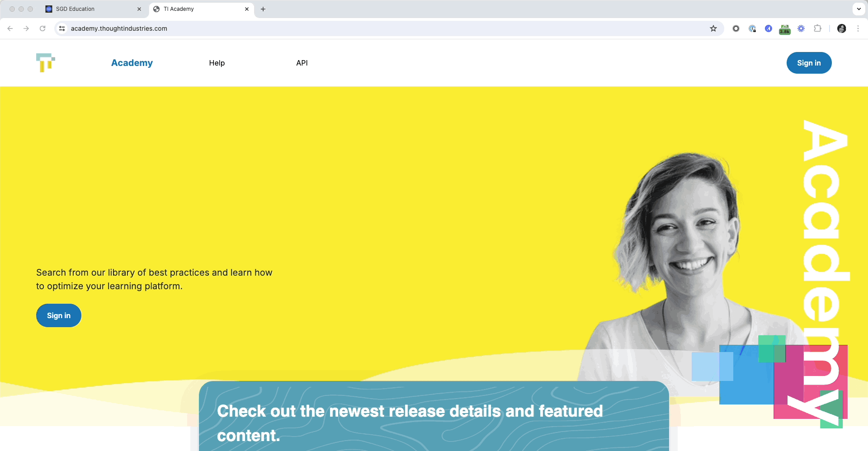Bookmark this page with the star icon
Viewport: 868px width, 451px height.
tap(713, 28)
